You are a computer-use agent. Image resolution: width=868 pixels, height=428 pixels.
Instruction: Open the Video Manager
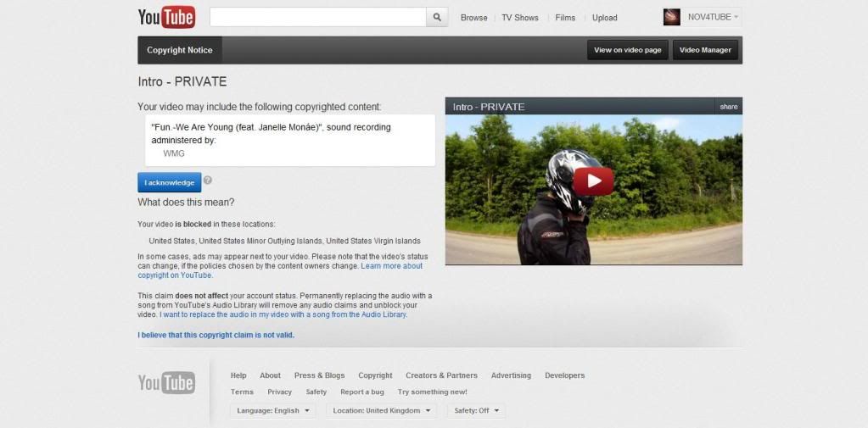pos(705,50)
